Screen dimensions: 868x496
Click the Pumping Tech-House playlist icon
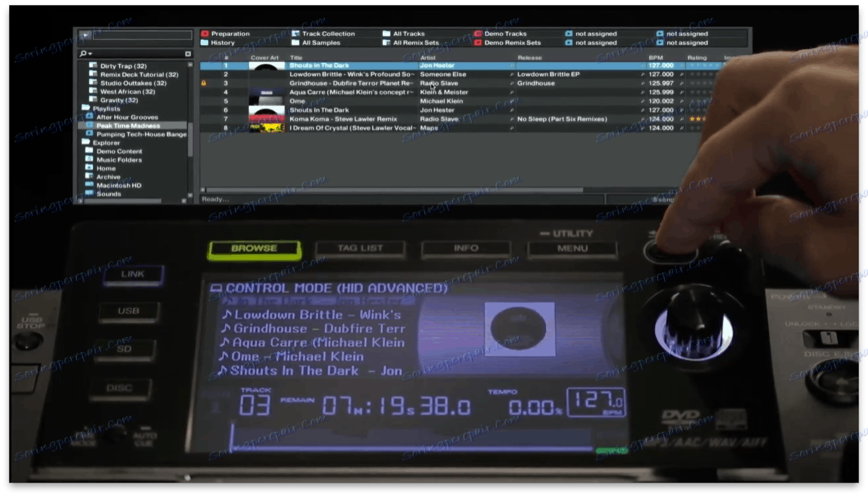click(x=90, y=135)
